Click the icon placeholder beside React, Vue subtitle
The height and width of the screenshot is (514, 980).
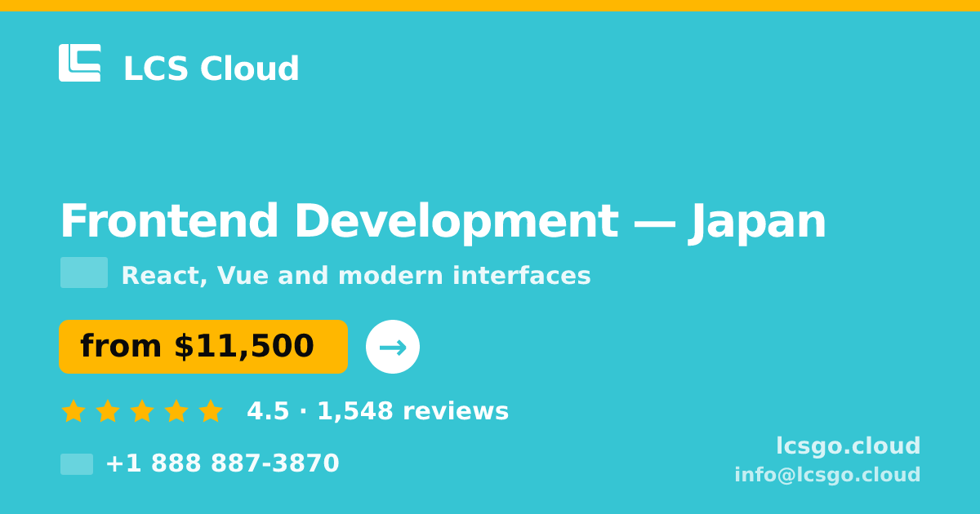84,273
